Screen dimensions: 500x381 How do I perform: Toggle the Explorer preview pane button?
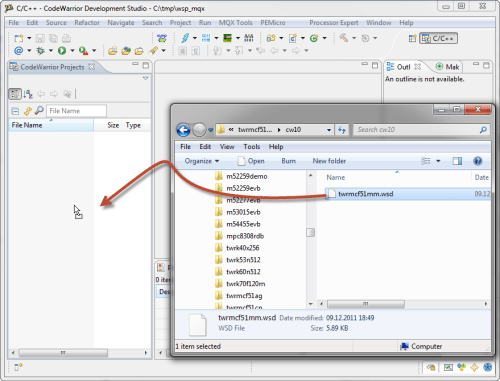coord(457,161)
